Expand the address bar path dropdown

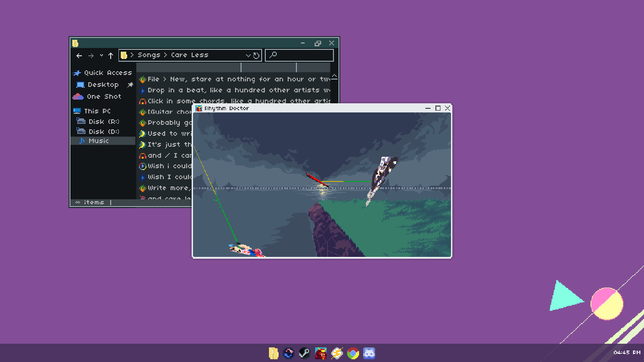pyautogui.click(x=248, y=55)
